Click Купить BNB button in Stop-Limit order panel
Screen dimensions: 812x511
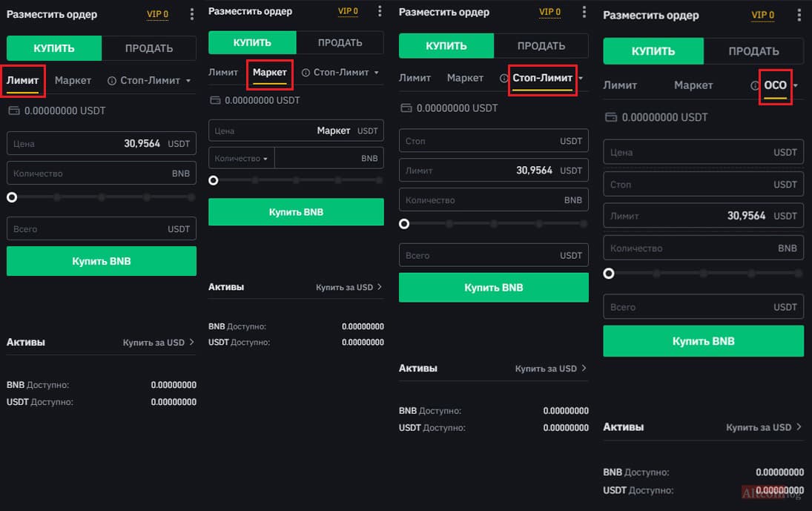point(494,287)
